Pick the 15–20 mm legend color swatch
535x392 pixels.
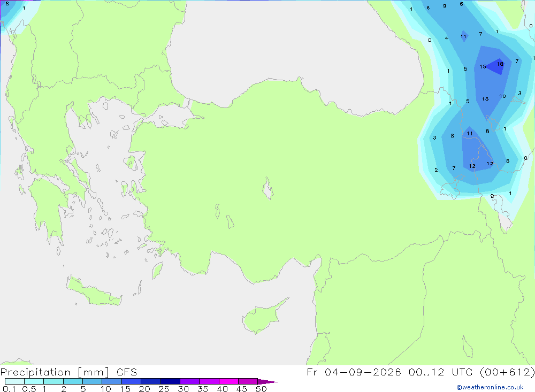(132, 381)
